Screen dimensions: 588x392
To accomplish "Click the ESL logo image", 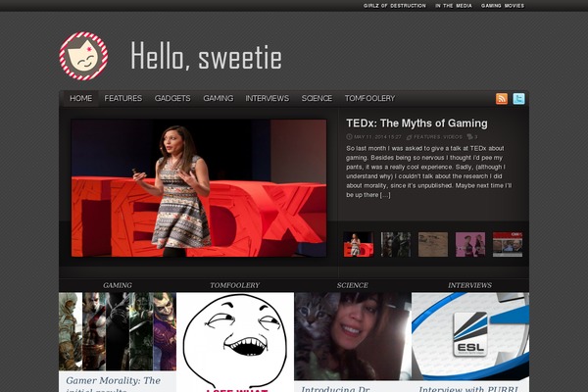I will 470,336.
